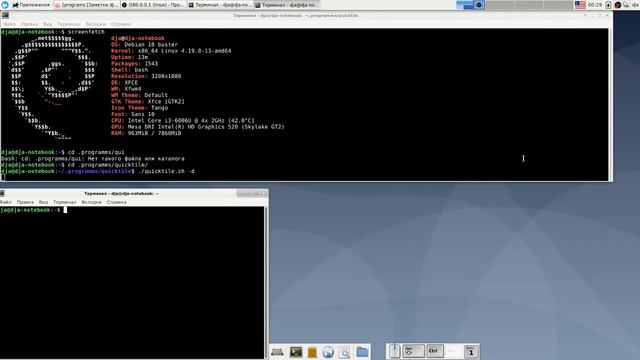Click the window menu icon of top terminal
Image resolution: width=640 pixels, height=360 pixels.
point(5,16)
